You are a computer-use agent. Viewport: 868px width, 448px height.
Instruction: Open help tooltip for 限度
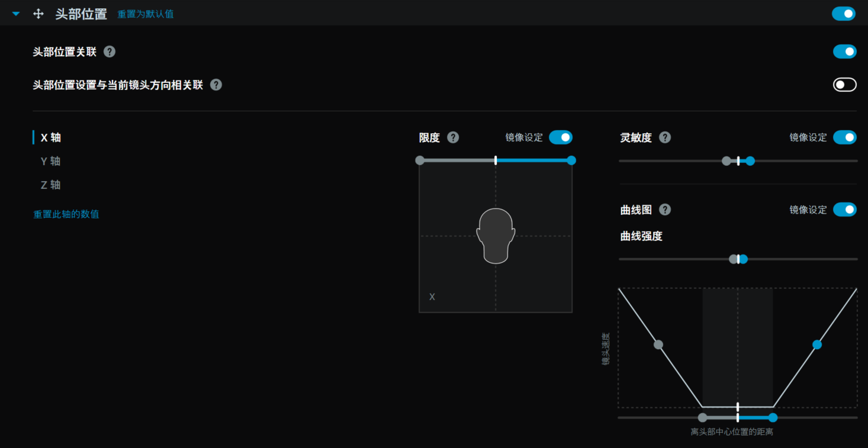pyautogui.click(x=453, y=137)
